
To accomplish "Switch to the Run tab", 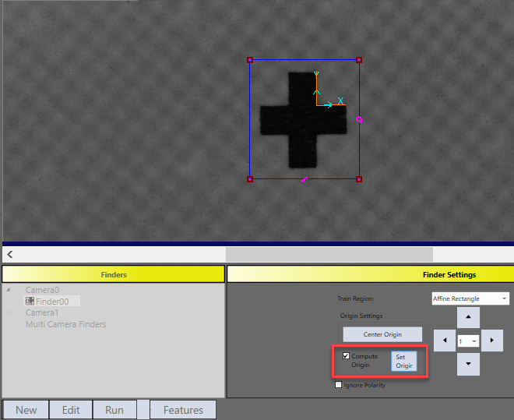I will [114, 410].
